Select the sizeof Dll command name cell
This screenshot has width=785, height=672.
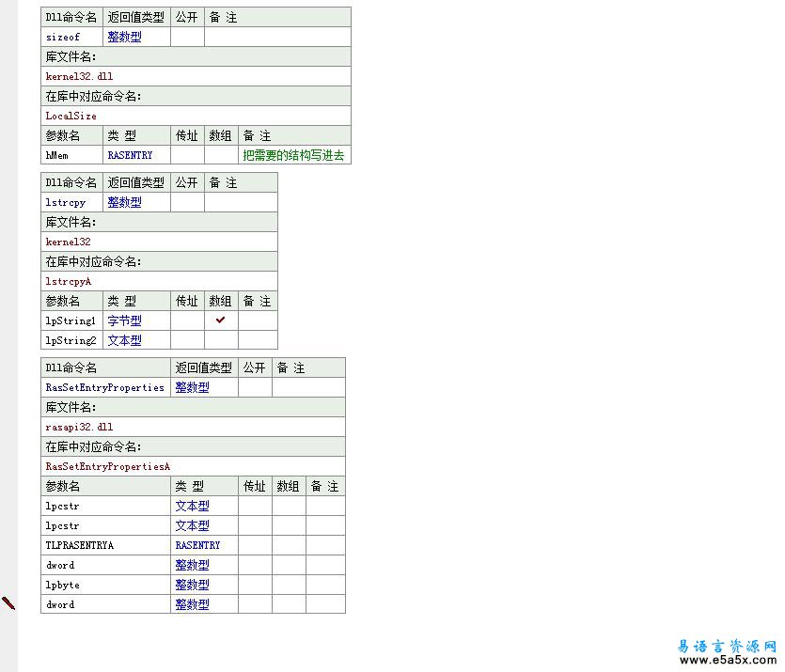click(x=71, y=37)
